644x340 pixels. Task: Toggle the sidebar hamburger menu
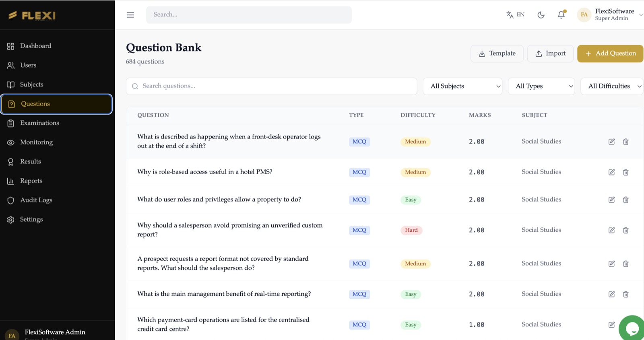point(130,15)
